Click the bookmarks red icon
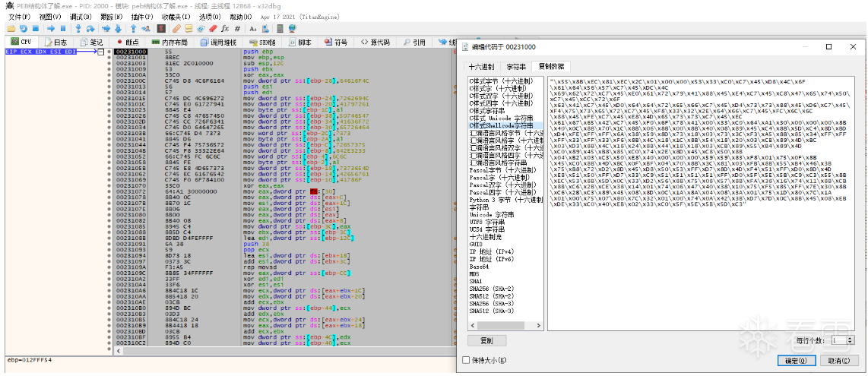Screen dimensions: 868x376 tap(213, 28)
